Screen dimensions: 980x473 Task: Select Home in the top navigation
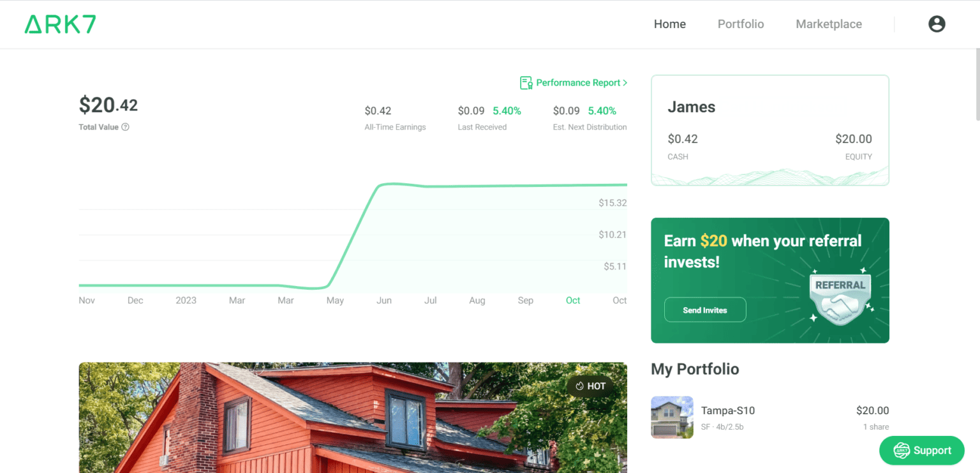click(x=669, y=24)
